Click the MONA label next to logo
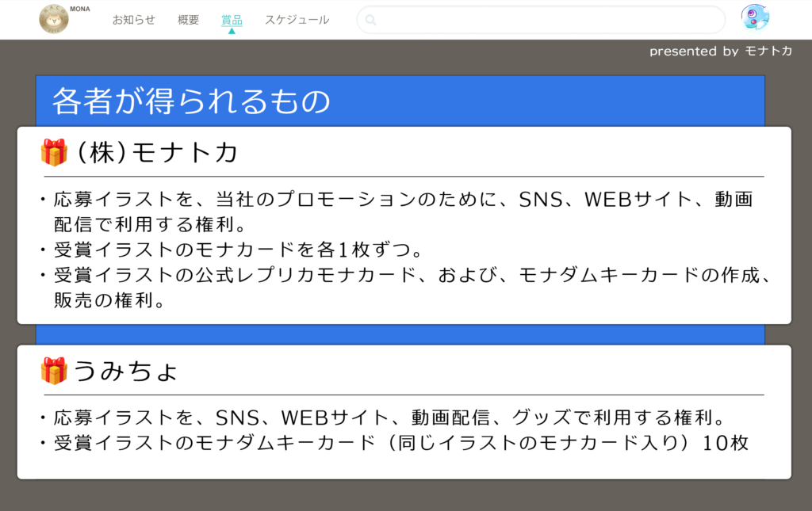The image size is (812, 511). click(80, 9)
